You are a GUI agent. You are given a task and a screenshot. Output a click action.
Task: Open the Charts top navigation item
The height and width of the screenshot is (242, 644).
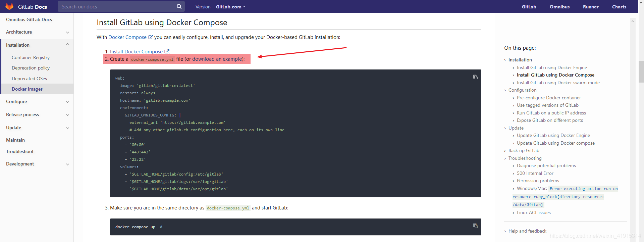point(619,7)
